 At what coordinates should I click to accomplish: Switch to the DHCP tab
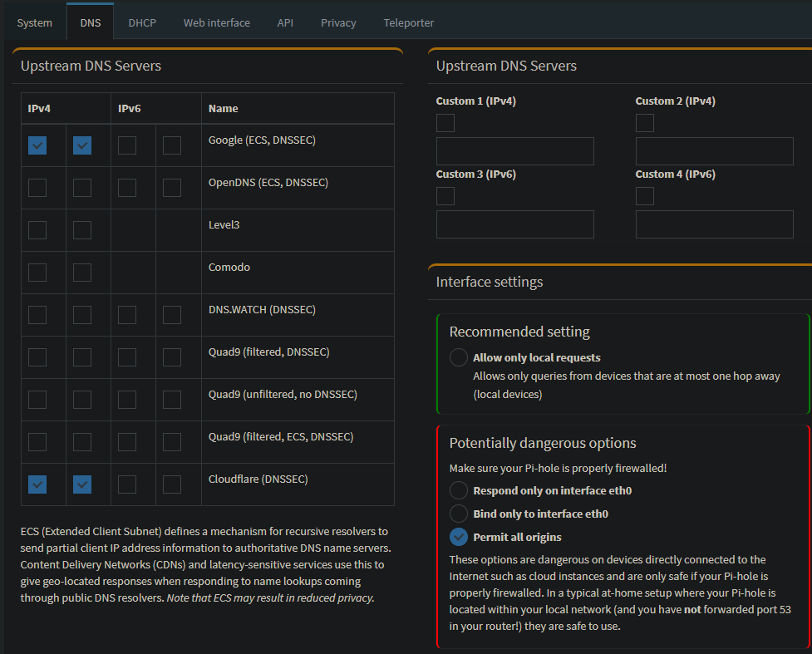click(x=142, y=22)
